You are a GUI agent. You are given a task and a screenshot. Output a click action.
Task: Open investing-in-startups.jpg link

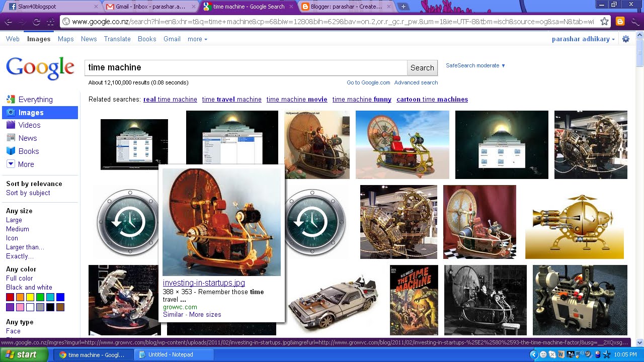pyautogui.click(x=204, y=283)
